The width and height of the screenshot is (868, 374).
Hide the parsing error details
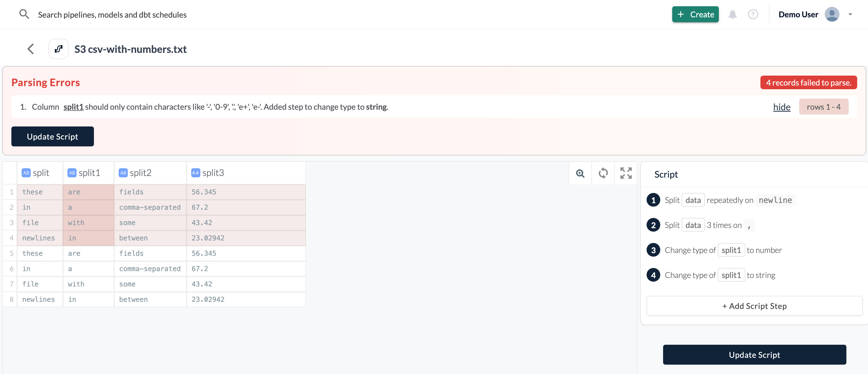(781, 107)
